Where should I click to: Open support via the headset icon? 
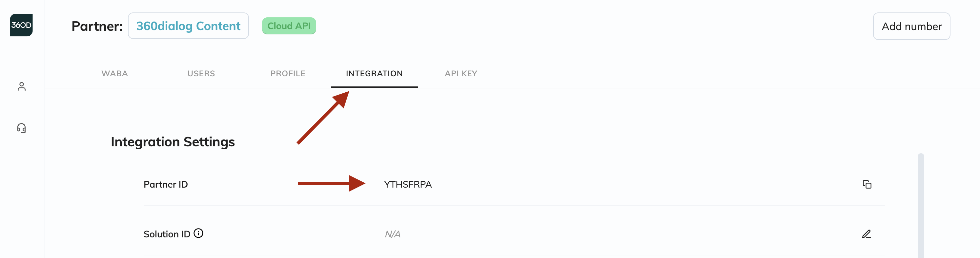(x=22, y=128)
